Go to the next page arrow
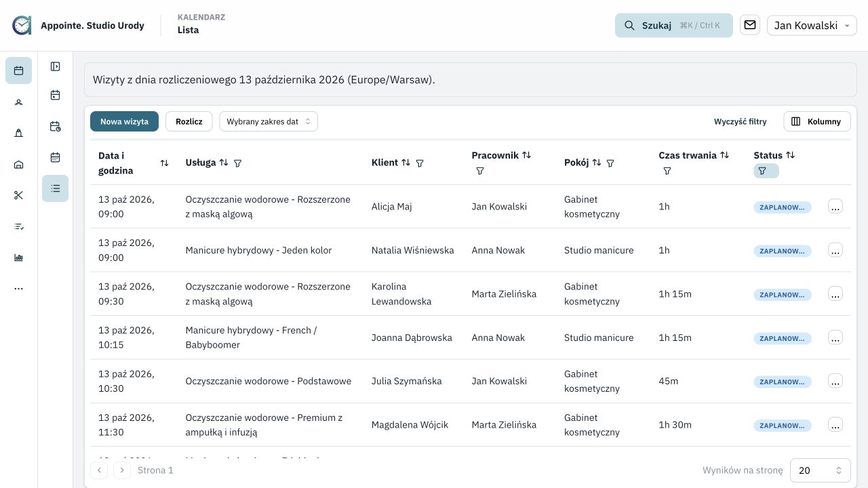 (x=121, y=470)
